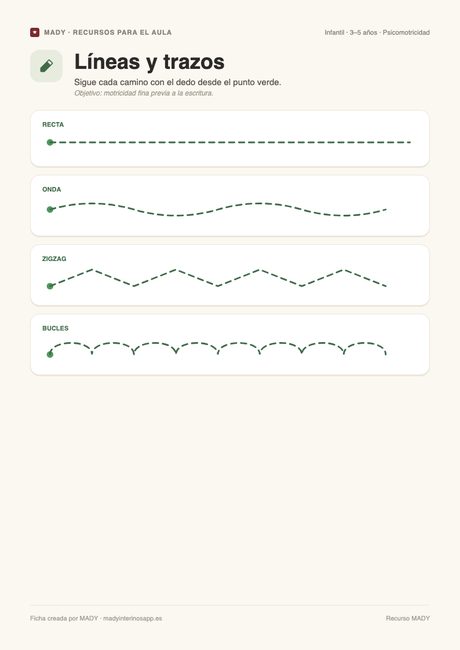Click the Objetivo motricidad fina italic text
Image resolution: width=460 pixels, height=650 pixels.
pos(144,93)
